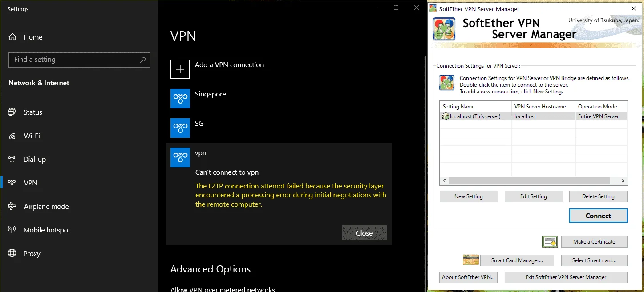Click the SG VPN connection icon

180,128
